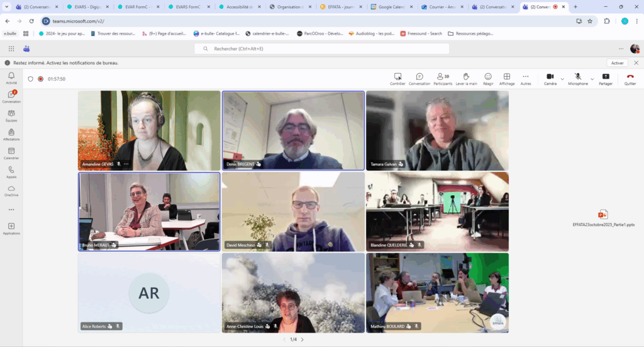Viewport: 644px width, 347px height.
Task: Click the Contrôler icon in meeting toolbar
Action: (397, 77)
